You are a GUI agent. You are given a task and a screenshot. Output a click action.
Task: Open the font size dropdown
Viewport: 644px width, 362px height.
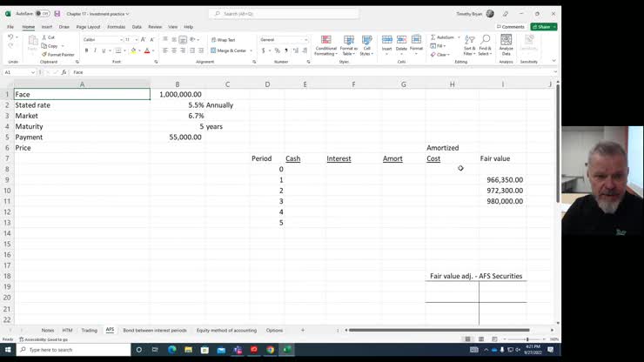(137, 40)
